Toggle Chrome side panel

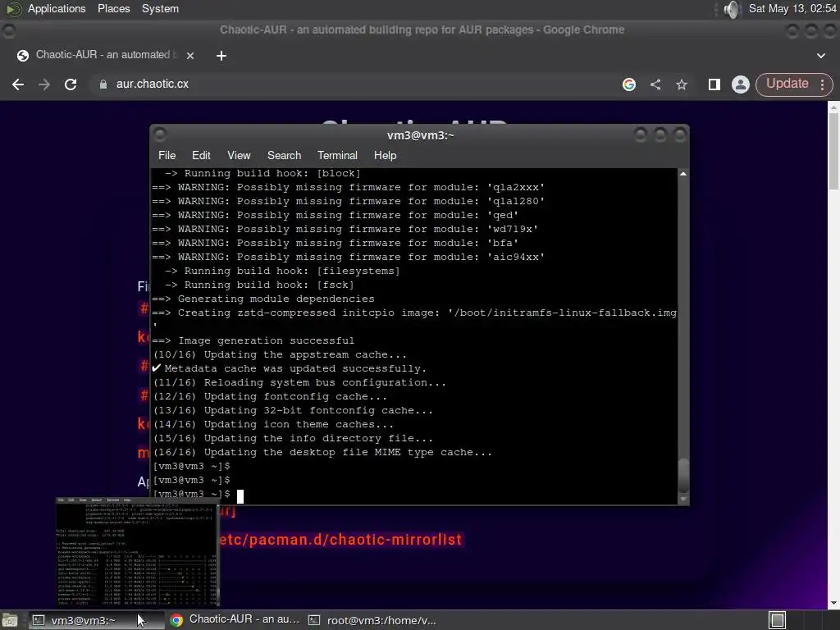coord(714,84)
